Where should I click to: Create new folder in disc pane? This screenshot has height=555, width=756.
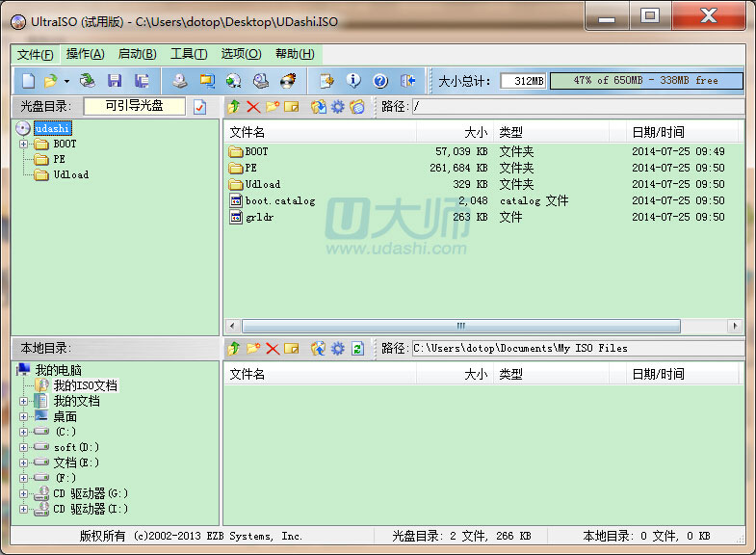pyautogui.click(x=273, y=107)
